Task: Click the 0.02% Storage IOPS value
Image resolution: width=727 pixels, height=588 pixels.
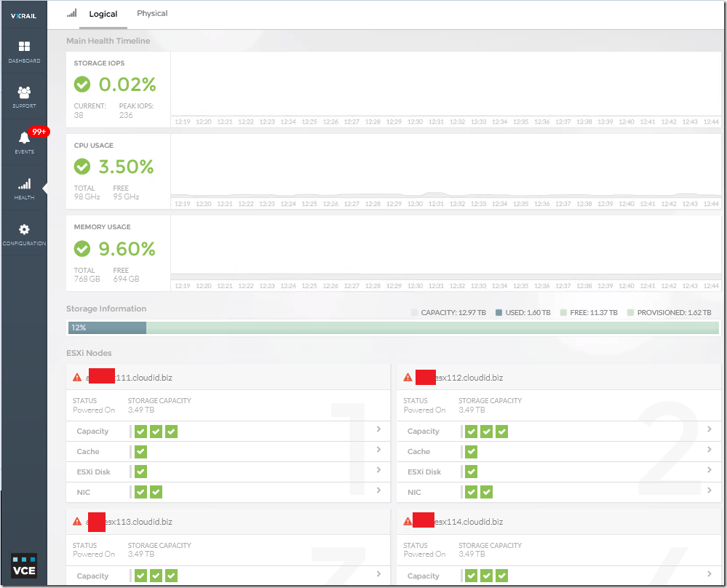Action: [127, 84]
